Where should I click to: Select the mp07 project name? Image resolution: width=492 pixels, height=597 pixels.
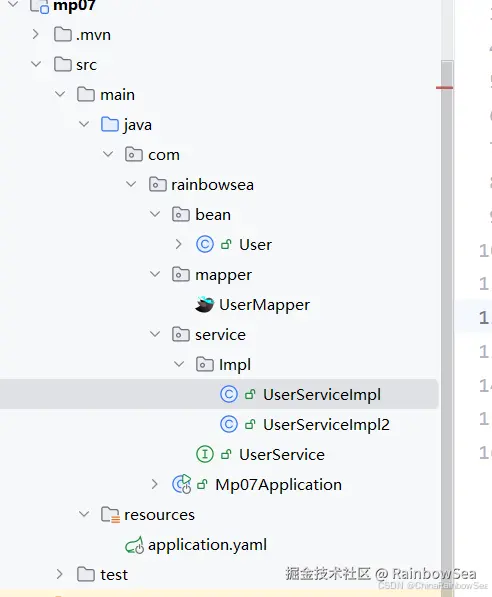[x=74, y=6]
